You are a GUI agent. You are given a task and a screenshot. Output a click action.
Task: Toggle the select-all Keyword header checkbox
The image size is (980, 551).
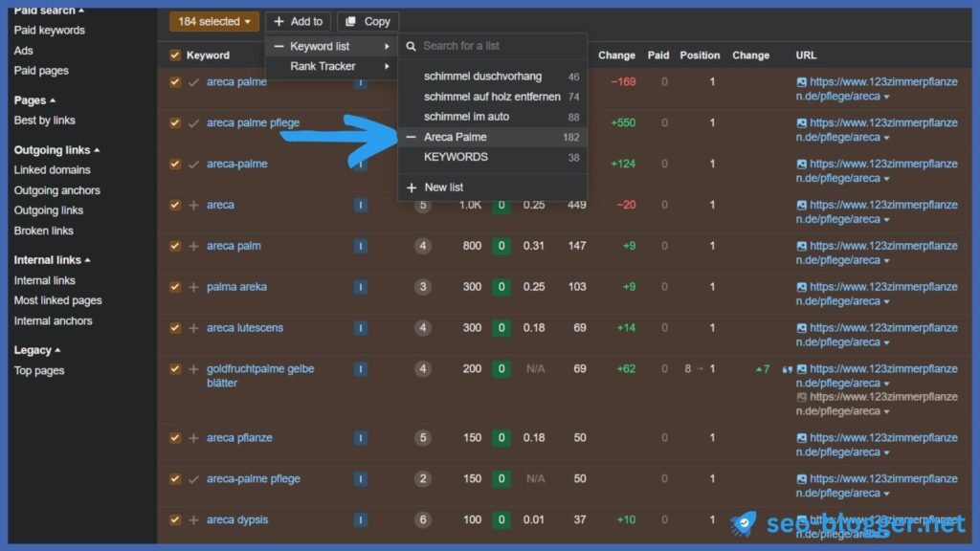click(x=175, y=55)
